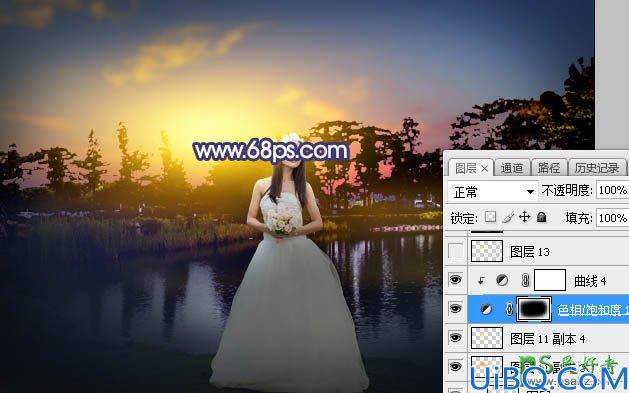This screenshot has height=393, width=629.
Task: Click the 色相/饱和度 mask link chain
Action: pos(509,309)
